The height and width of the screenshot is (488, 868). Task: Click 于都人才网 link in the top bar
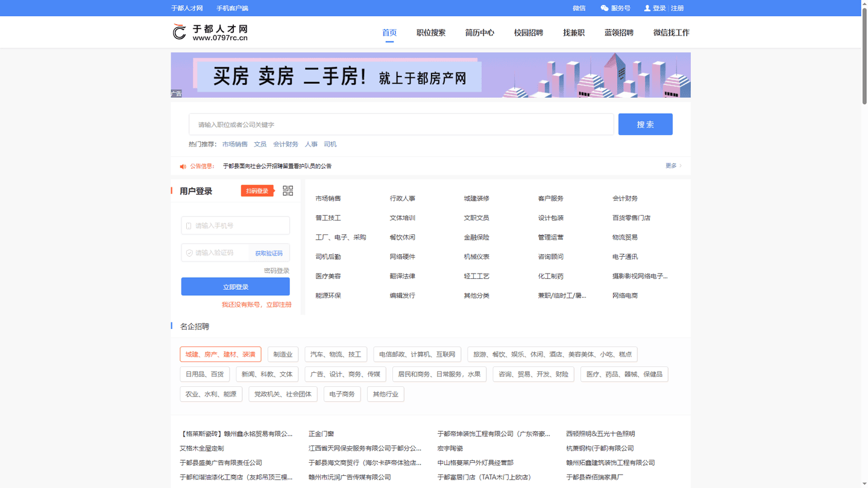pyautogui.click(x=187, y=8)
